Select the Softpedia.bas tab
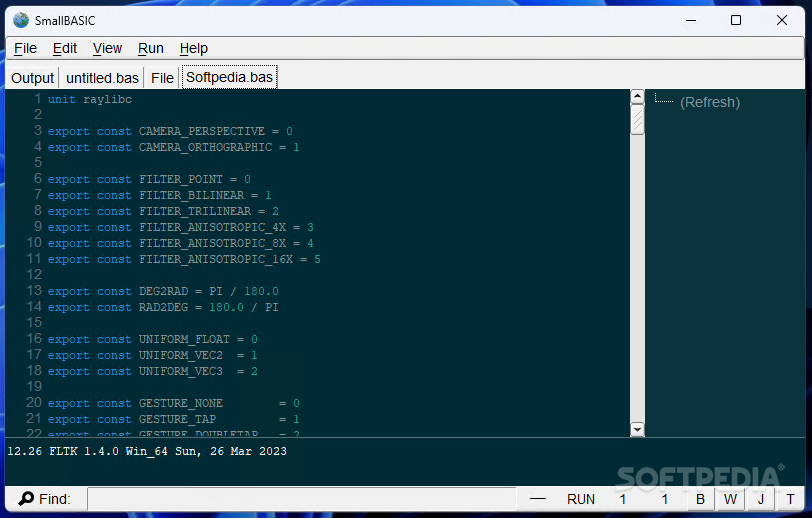This screenshot has height=518, width=812. (229, 77)
